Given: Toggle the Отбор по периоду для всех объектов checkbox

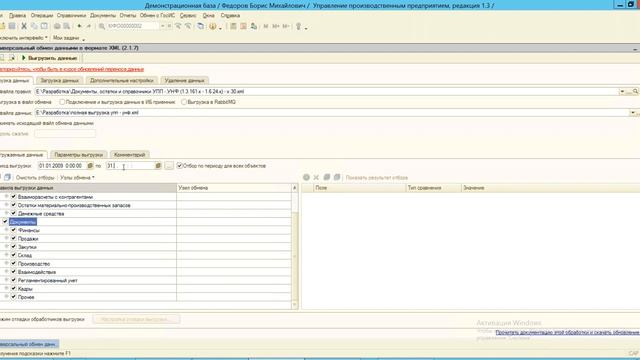Looking at the screenshot, I should tap(180, 166).
